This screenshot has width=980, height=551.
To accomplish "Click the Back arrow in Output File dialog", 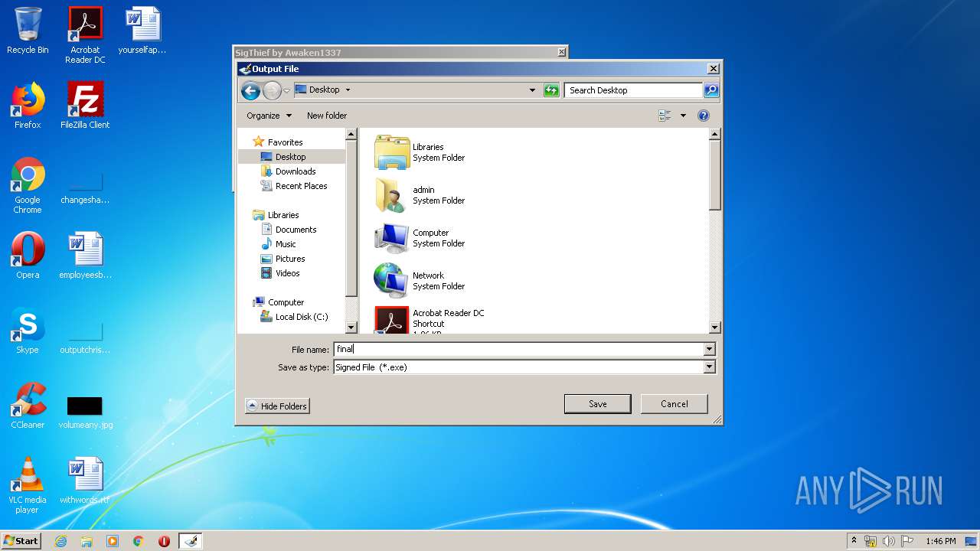I will pyautogui.click(x=250, y=90).
